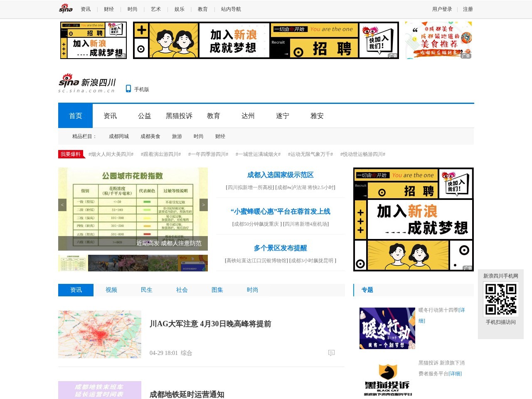Open topic #一年四季游四川#
The height and width of the screenshot is (399, 532).
tap(208, 154)
